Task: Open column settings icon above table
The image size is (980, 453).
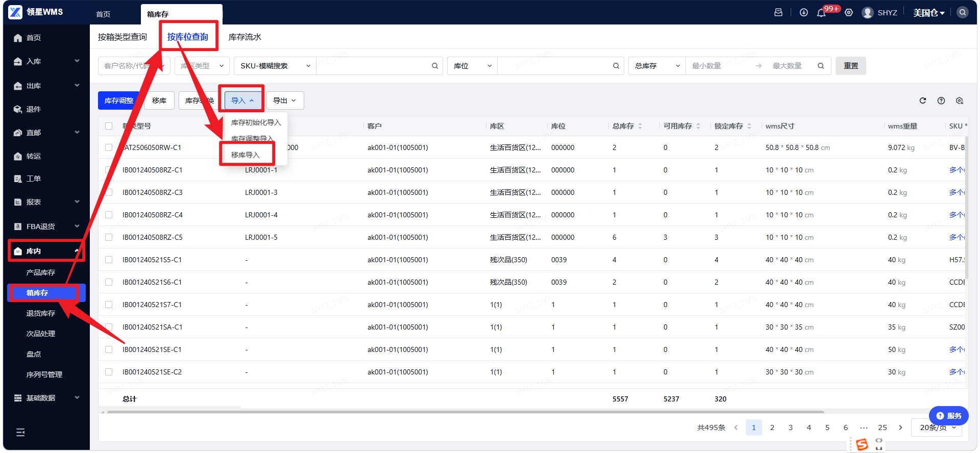Action: [960, 100]
